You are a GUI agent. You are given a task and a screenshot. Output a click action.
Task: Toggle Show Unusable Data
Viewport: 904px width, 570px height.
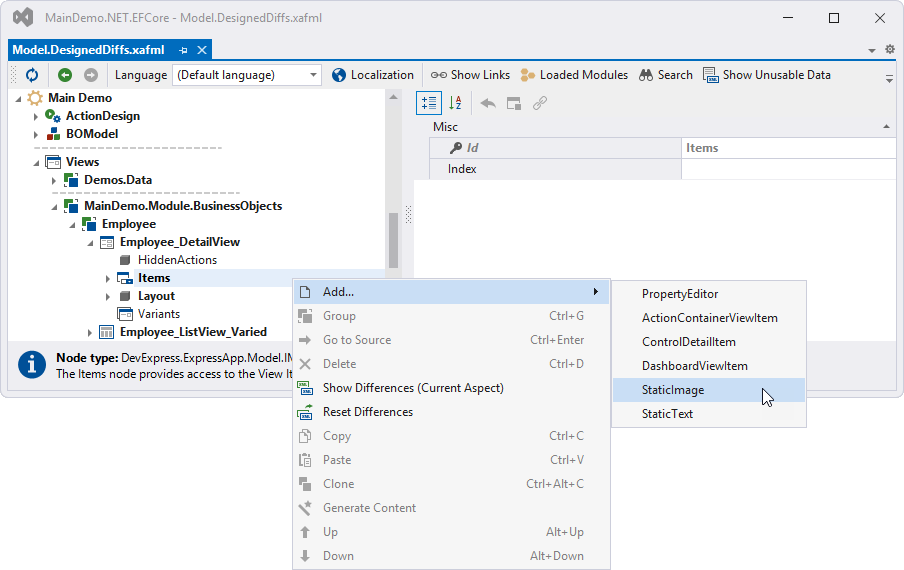[x=767, y=75]
